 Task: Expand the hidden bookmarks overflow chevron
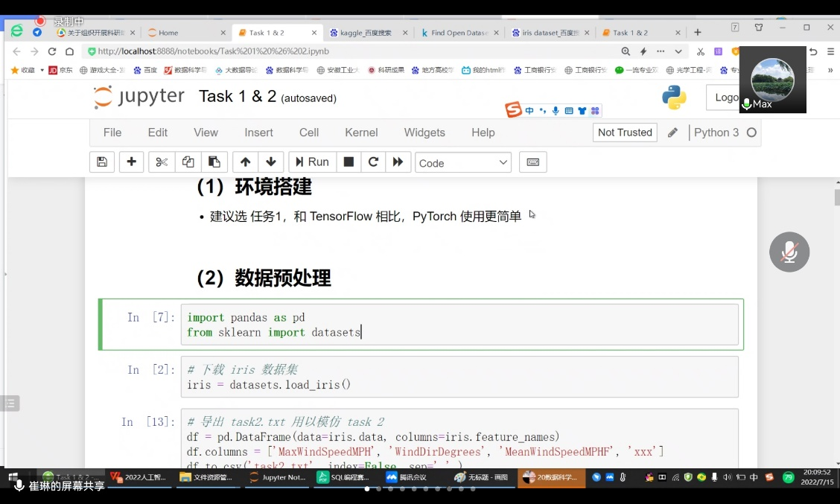tap(830, 70)
